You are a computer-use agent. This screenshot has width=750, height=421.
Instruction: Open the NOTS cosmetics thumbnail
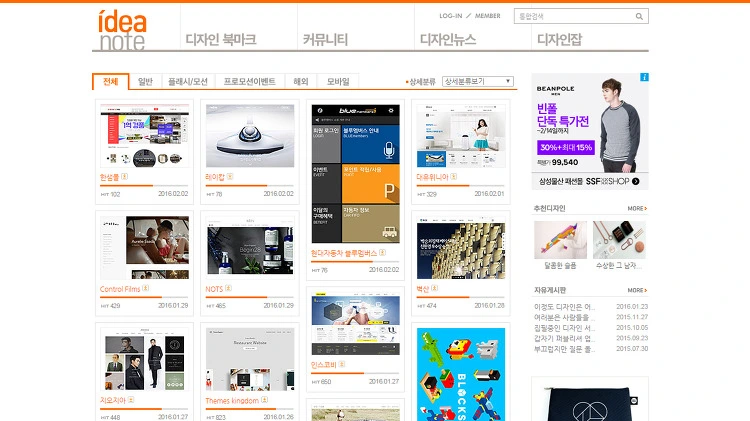[x=250, y=247]
